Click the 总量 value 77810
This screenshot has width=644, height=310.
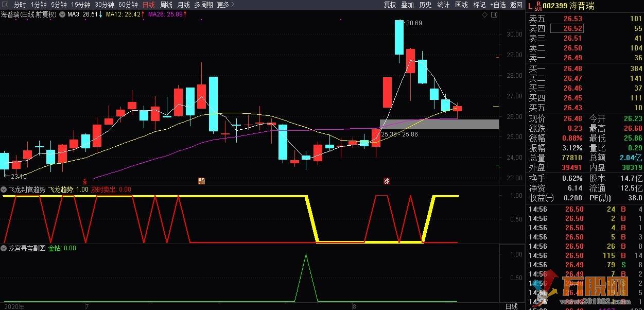click(x=571, y=158)
